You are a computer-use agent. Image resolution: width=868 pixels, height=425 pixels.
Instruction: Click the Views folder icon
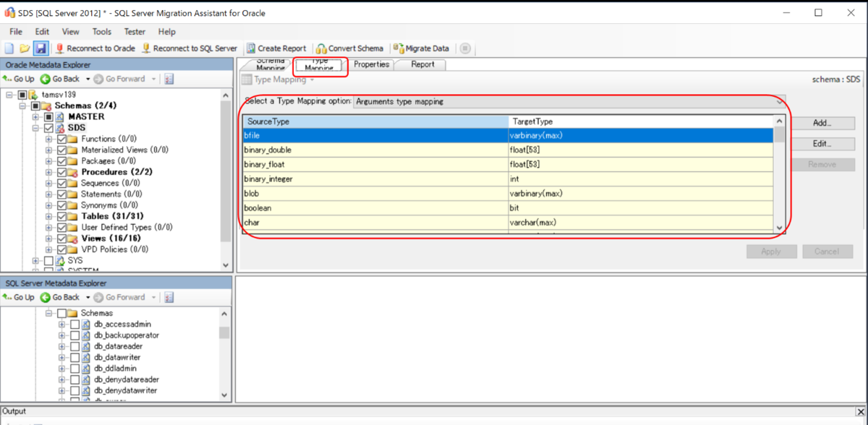click(73, 238)
